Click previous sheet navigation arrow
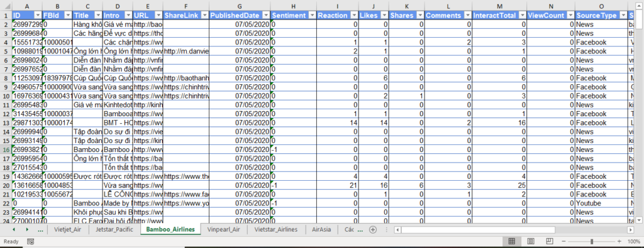 [14, 230]
